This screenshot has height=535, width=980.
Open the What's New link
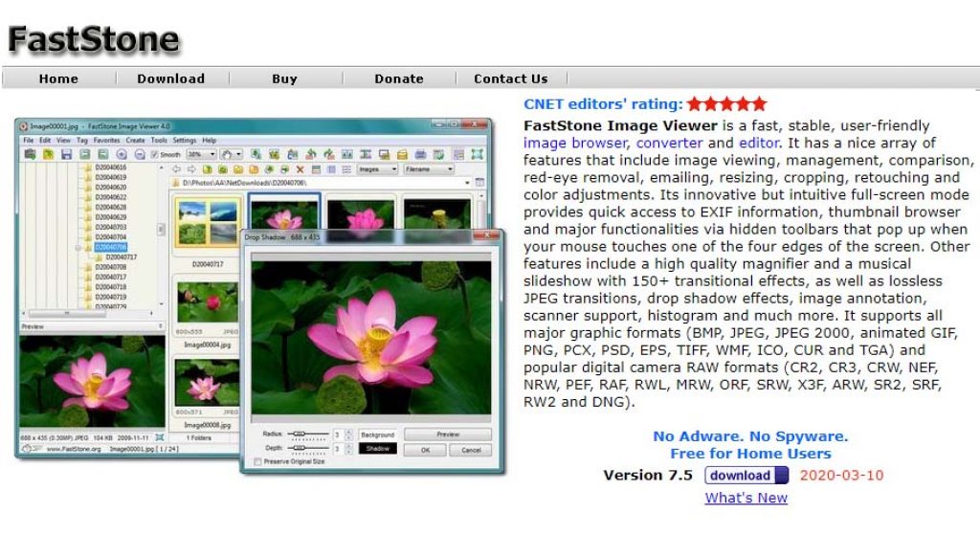746,498
